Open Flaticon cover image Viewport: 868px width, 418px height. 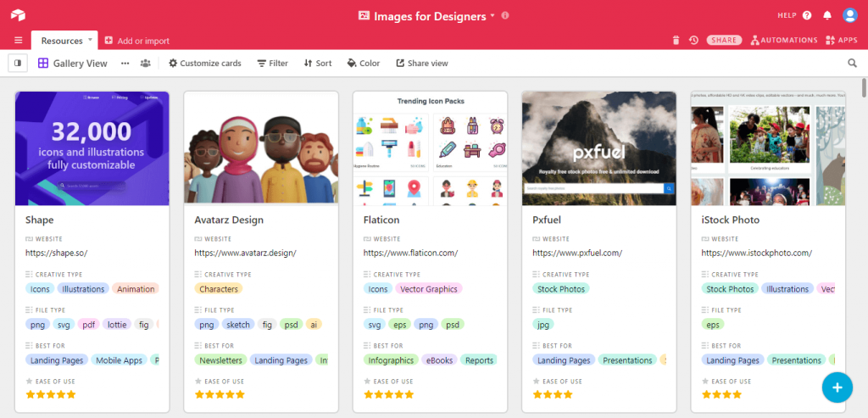pyautogui.click(x=430, y=148)
